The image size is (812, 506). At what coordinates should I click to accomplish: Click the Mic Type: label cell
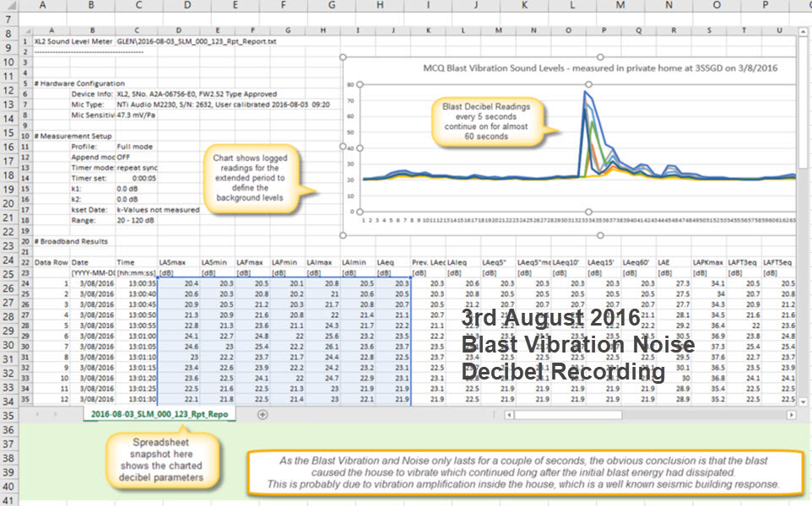(88, 105)
